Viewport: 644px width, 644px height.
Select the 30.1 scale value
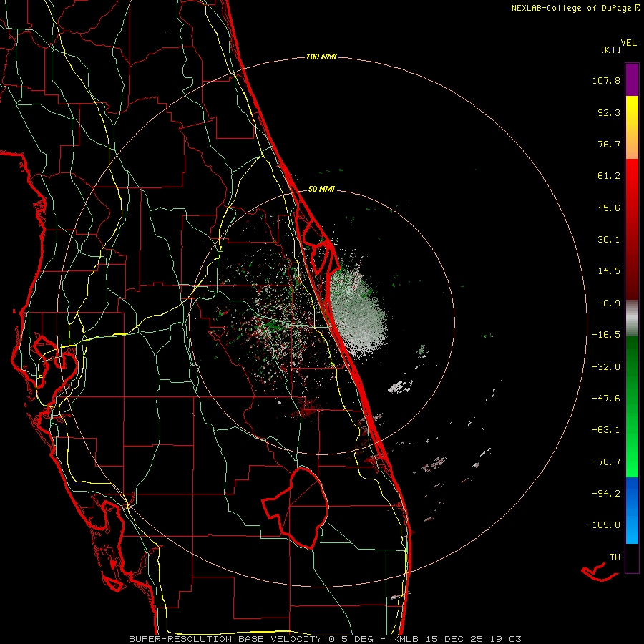609,240
